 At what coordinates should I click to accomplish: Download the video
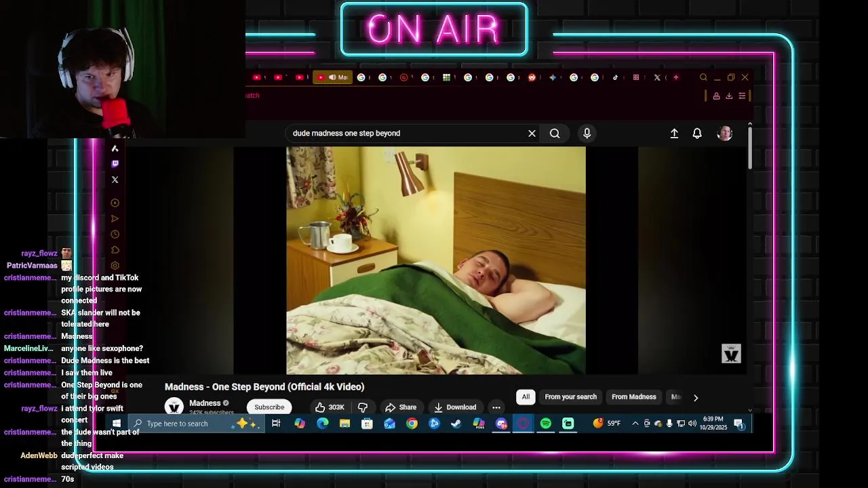pos(455,407)
